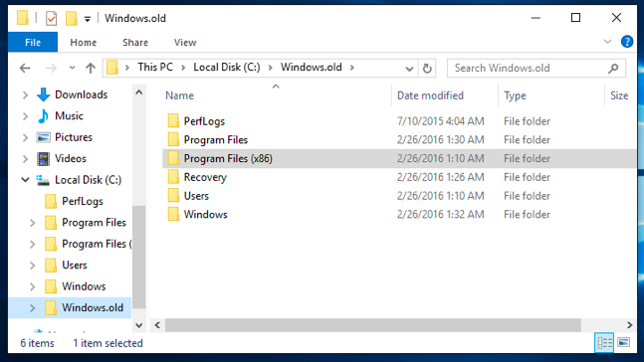
Task: Click the New folder quick access icon
Action: (x=71, y=19)
